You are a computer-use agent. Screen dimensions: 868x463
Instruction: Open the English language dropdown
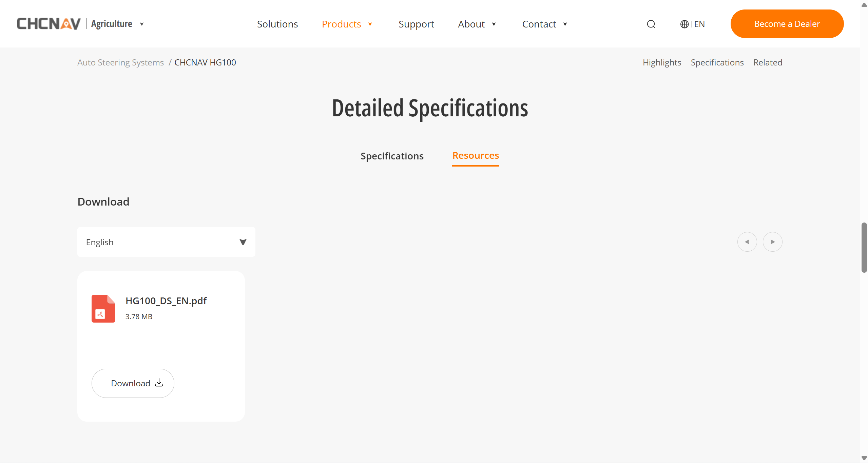click(x=166, y=242)
